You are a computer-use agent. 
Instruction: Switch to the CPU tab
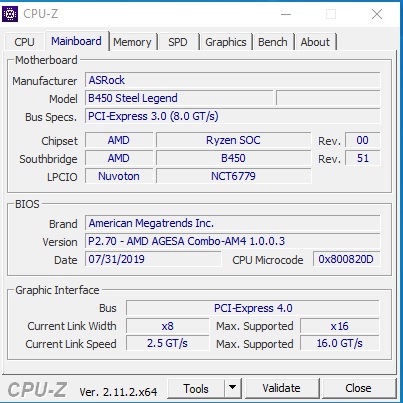(24, 42)
